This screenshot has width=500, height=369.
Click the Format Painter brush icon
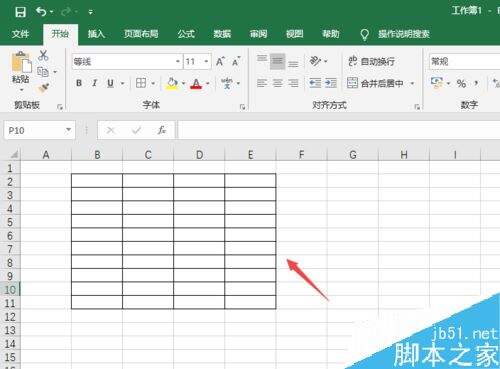[x=44, y=87]
